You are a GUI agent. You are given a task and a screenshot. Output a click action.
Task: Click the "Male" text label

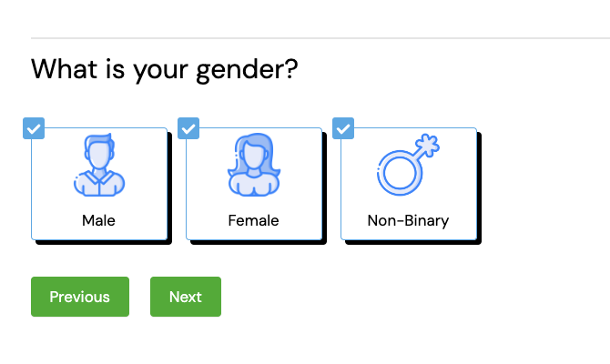pos(98,220)
